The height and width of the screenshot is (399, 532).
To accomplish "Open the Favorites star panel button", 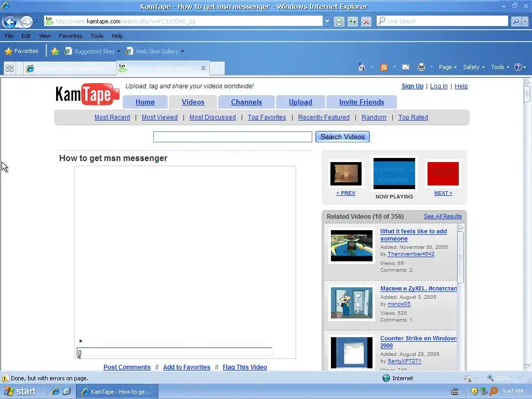I will pyautogui.click(x=21, y=51).
